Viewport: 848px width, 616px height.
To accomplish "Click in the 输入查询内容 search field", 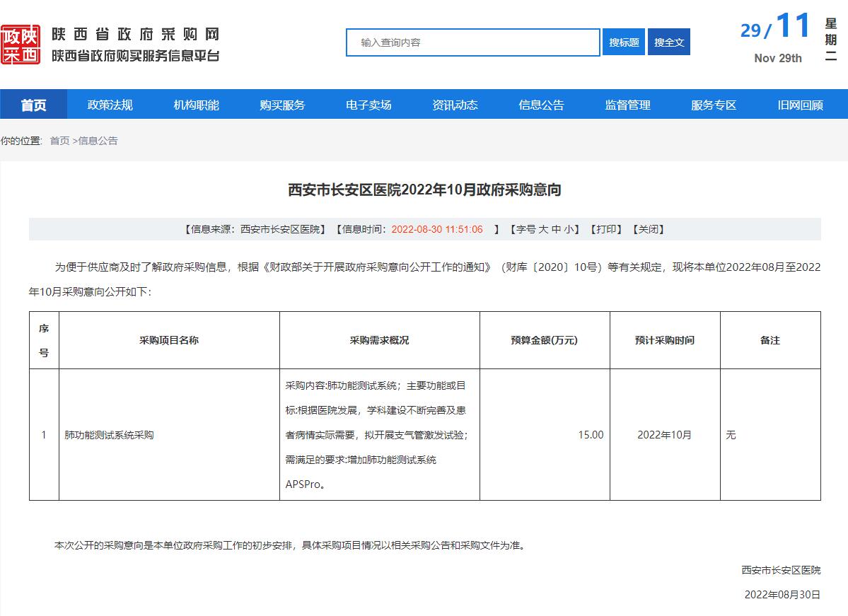I will point(472,42).
